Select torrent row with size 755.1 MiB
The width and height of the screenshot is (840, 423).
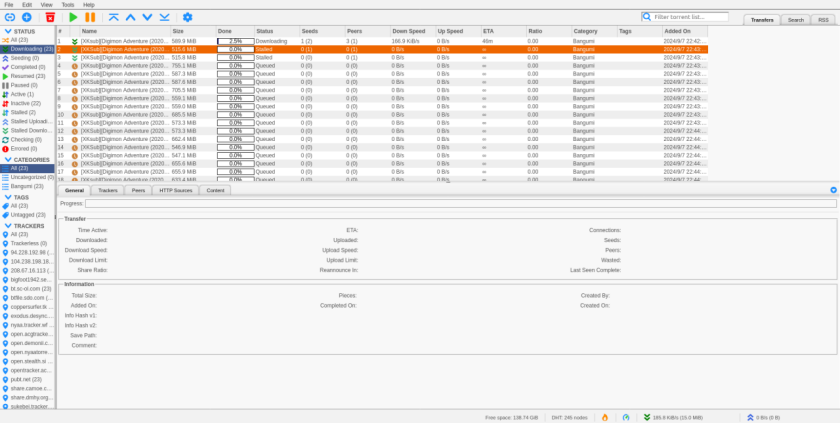pyautogui.click(x=382, y=65)
